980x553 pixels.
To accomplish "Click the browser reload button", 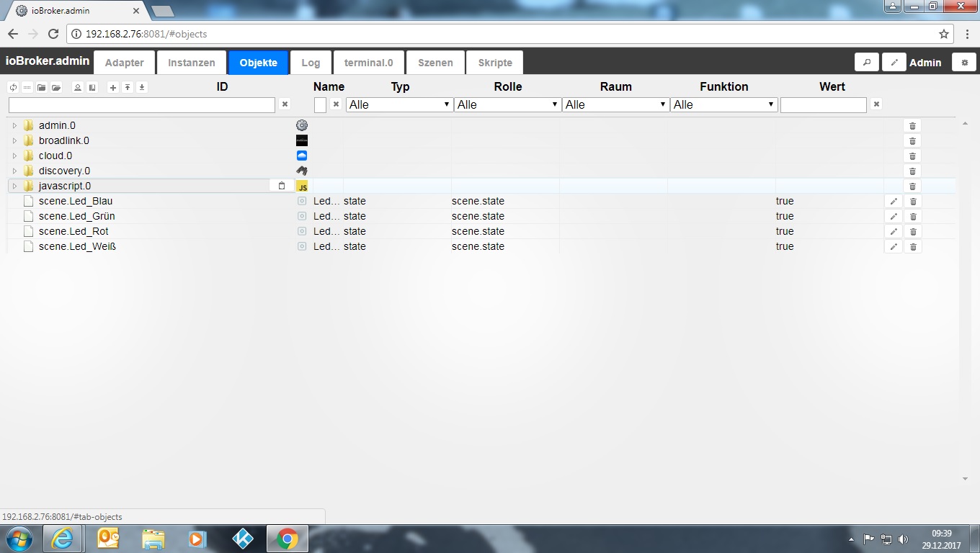I will [53, 34].
